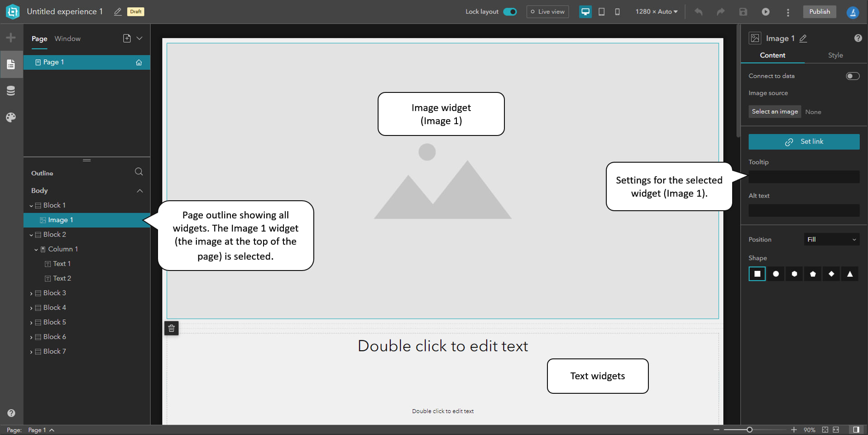Preview the experience with the play icon

766,12
